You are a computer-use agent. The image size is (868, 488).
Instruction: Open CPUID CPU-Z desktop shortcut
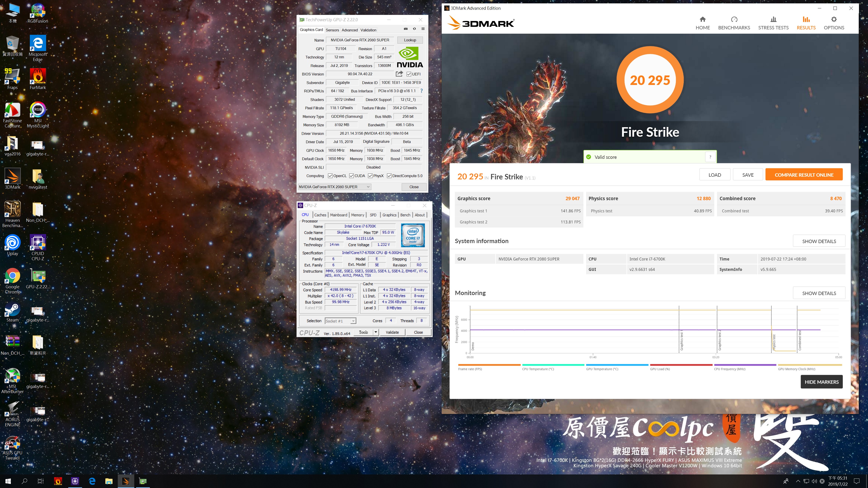[x=38, y=248]
